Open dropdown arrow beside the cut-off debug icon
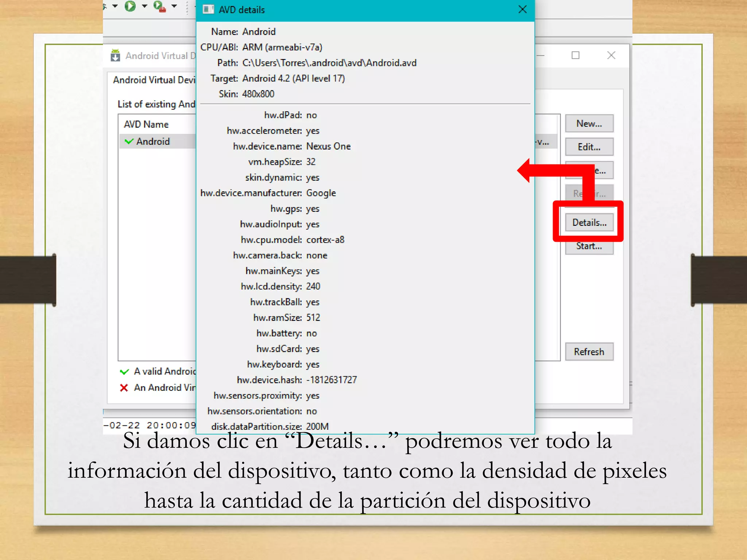Screen dimensions: 747x560 tap(115, 6)
